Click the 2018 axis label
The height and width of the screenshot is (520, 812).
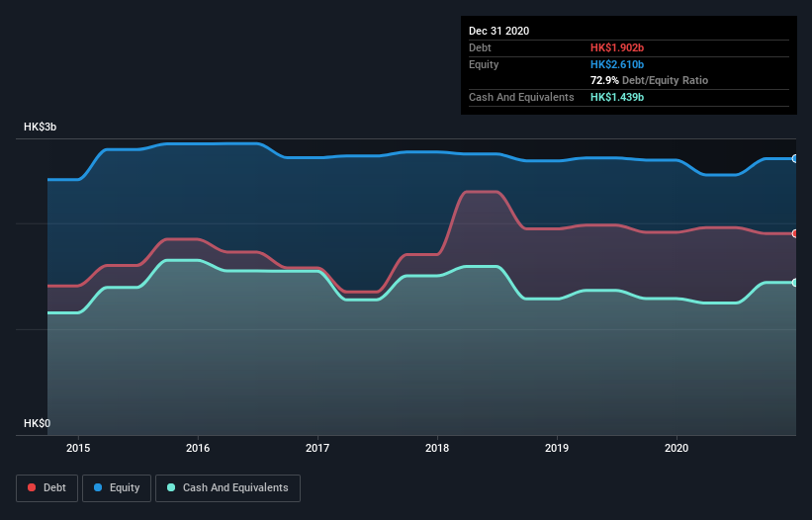[437, 448]
